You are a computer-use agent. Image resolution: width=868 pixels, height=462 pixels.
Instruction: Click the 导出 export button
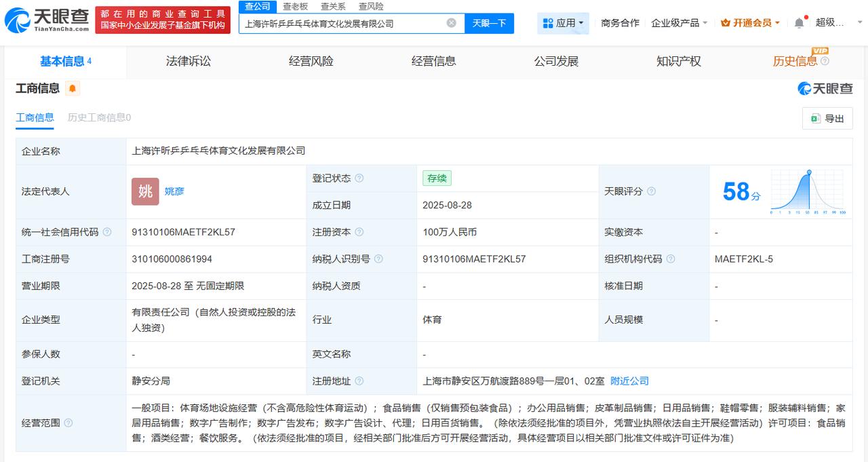827,119
